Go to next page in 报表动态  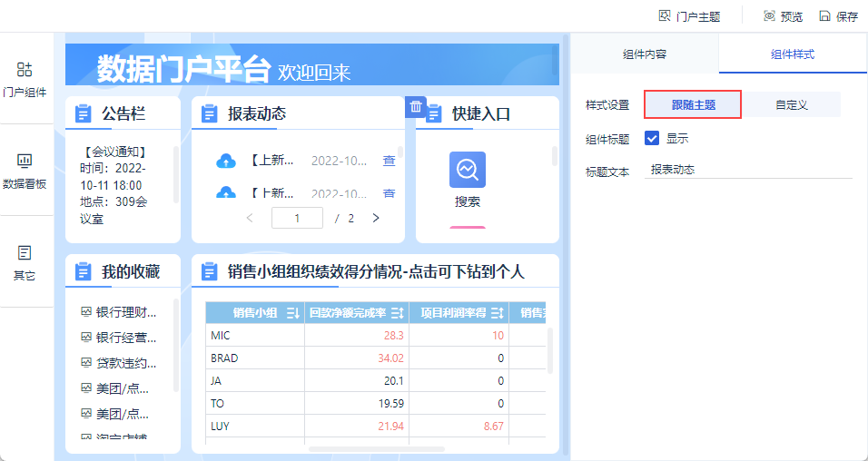(x=376, y=218)
